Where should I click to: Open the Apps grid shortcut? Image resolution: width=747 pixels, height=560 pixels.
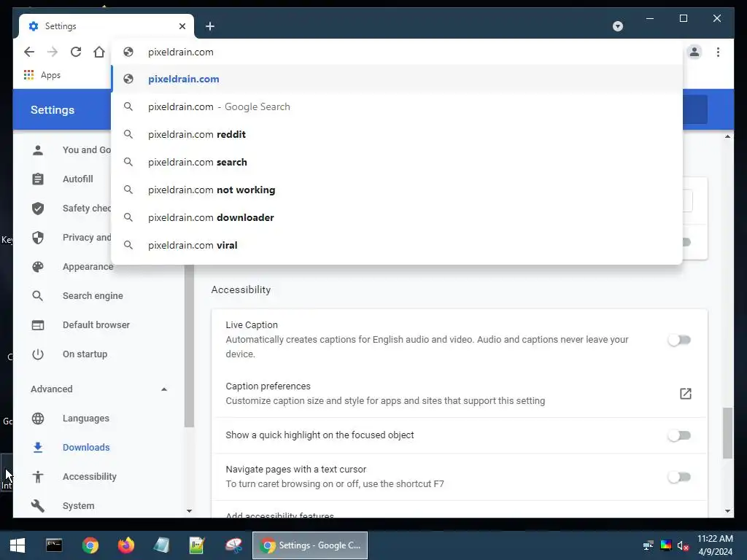tap(42, 75)
